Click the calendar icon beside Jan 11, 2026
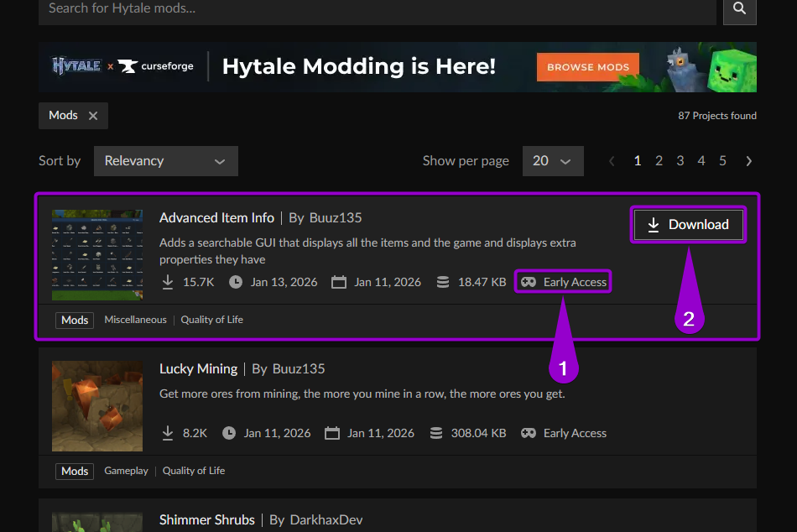The height and width of the screenshot is (532, 797). pyautogui.click(x=338, y=282)
